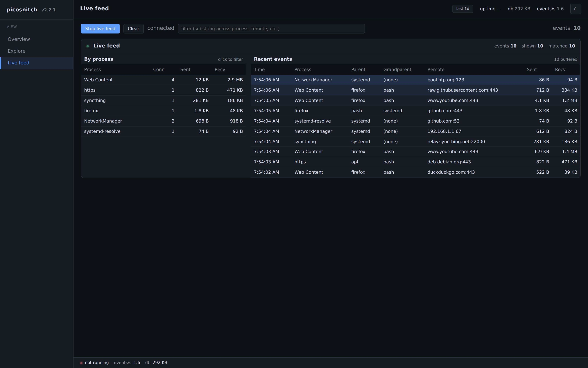Click the green live feed status dot
588x368 pixels.
coord(88,46)
